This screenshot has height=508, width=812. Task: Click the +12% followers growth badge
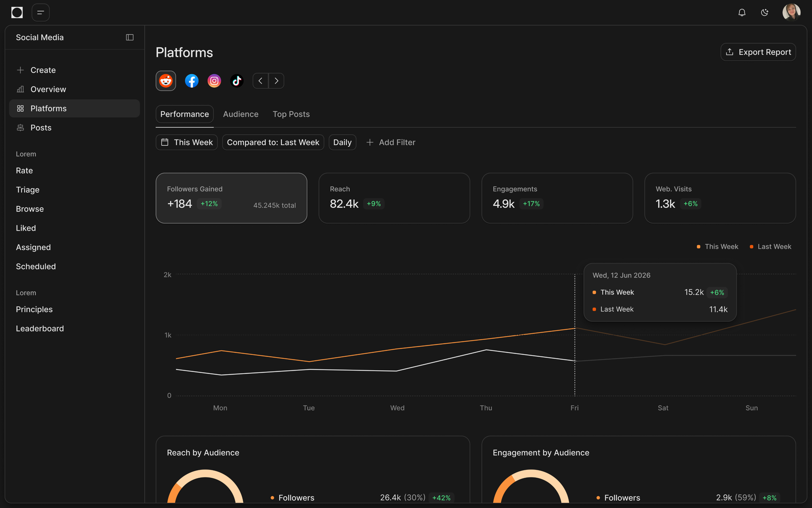point(209,204)
